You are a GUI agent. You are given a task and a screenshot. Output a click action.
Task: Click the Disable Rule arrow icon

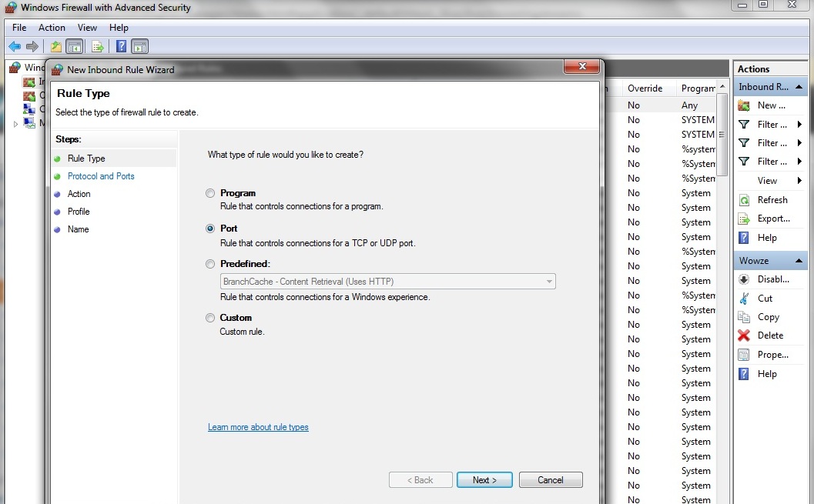(x=744, y=280)
